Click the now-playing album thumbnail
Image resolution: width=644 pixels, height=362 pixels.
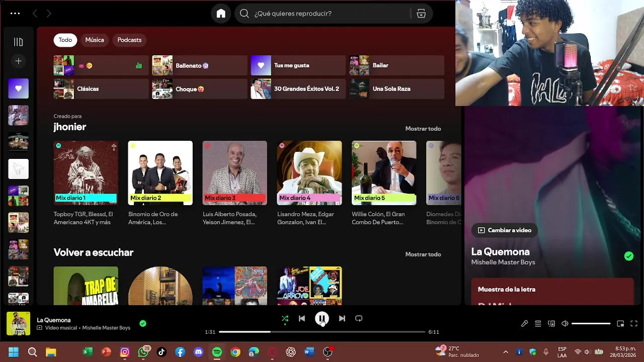pyautogui.click(x=18, y=324)
